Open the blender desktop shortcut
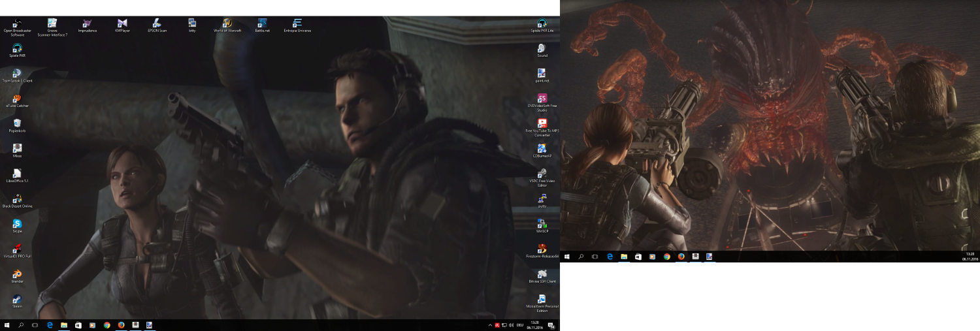This screenshot has height=331, width=980. click(x=18, y=275)
